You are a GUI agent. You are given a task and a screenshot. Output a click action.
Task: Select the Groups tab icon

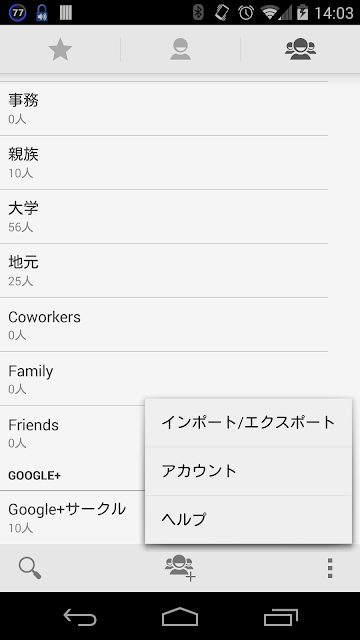(x=300, y=49)
